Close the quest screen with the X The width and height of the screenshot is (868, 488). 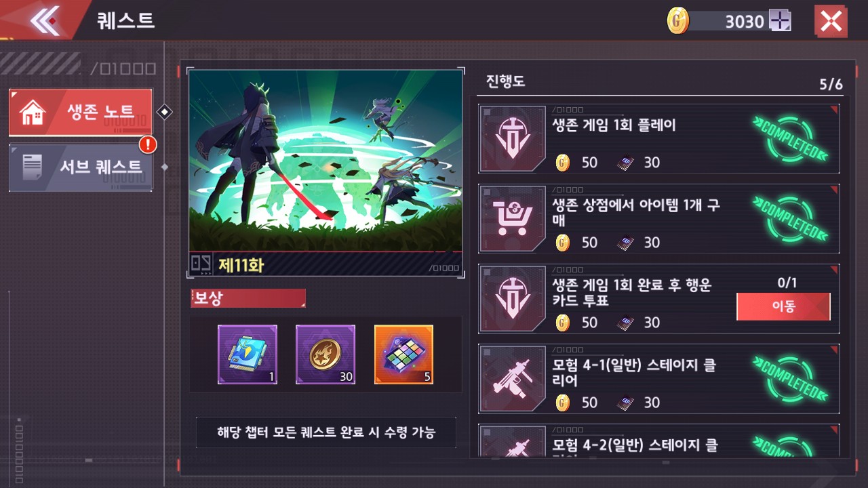pyautogui.click(x=831, y=21)
